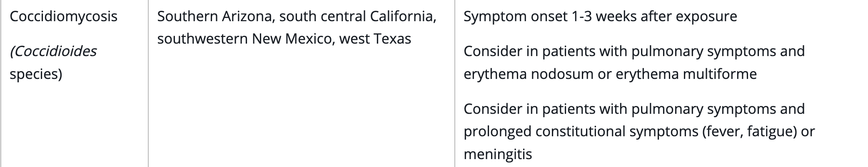Screen dimensions: 868x167
Task: Click the words erythema multiforme
Action: pyautogui.click(x=686, y=74)
